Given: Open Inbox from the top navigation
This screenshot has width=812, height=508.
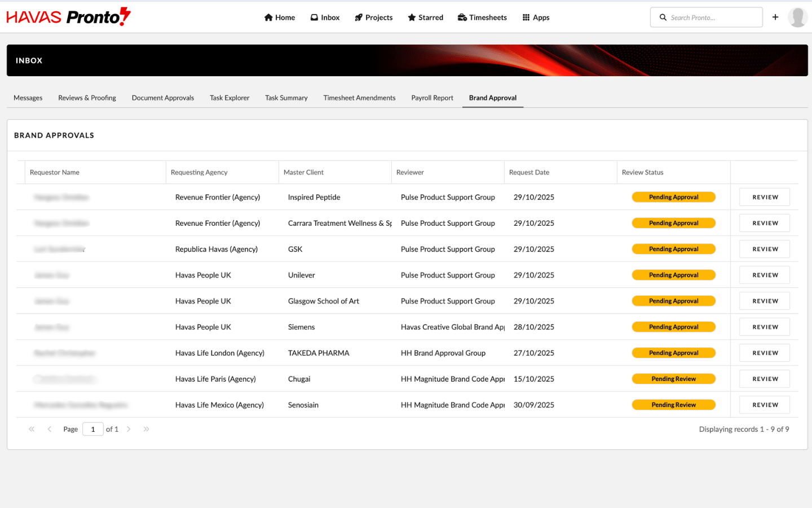Looking at the screenshot, I should [x=325, y=17].
